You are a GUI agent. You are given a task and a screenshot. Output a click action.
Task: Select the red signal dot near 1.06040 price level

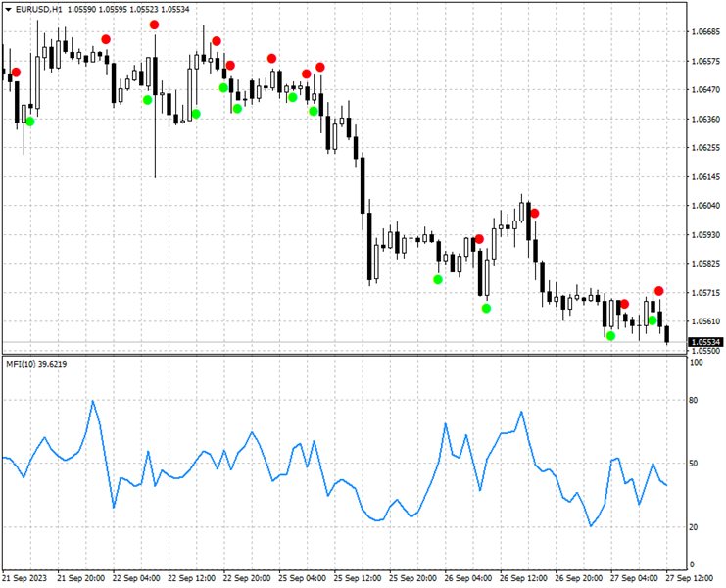coord(535,214)
